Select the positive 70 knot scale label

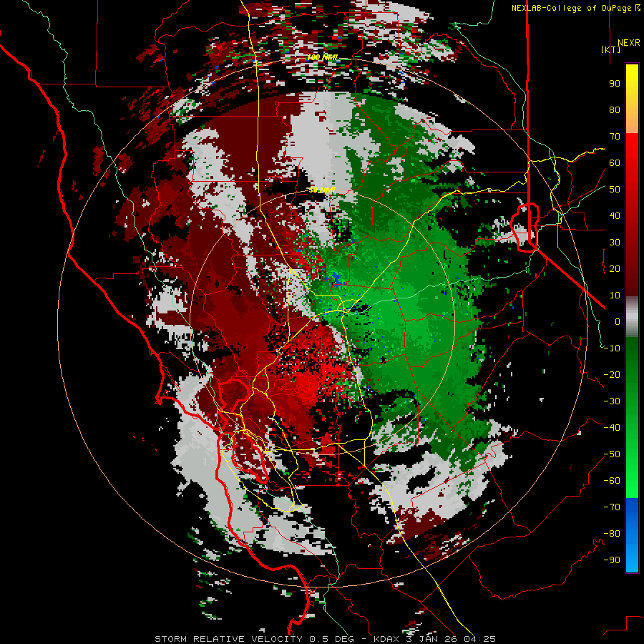point(615,137)
